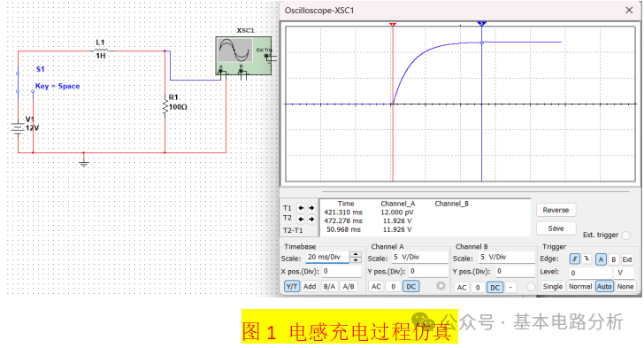Select the R1 100Ω resistor symbol
Screen dimensions: 644x348
coord(165,107)
